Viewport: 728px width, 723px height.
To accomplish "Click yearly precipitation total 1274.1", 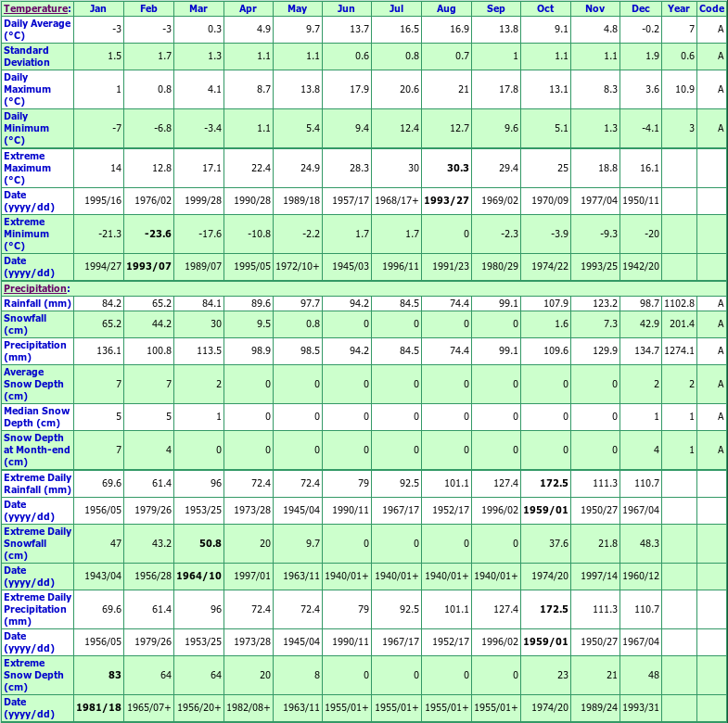I will click(x=679, y=350).
